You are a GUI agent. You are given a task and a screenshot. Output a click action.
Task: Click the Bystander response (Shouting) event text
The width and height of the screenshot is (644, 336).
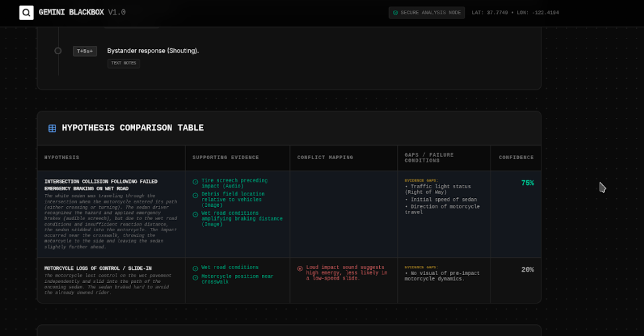point(153,50)
